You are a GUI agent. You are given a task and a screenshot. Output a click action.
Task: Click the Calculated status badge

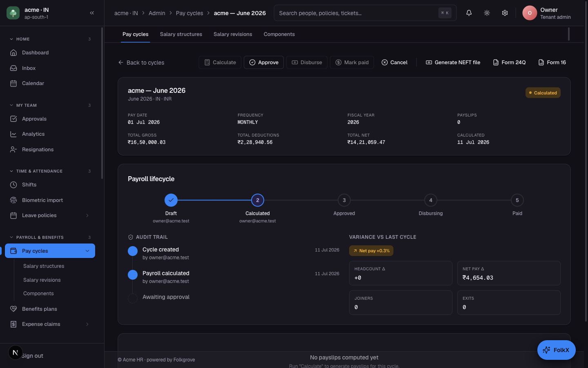543,93
